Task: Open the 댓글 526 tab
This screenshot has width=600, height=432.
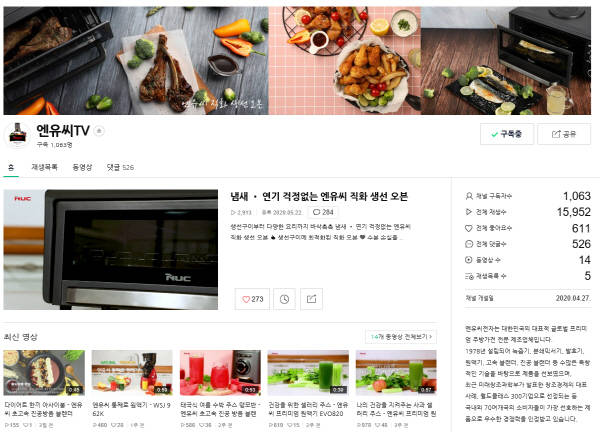Action: coord(120,167)
